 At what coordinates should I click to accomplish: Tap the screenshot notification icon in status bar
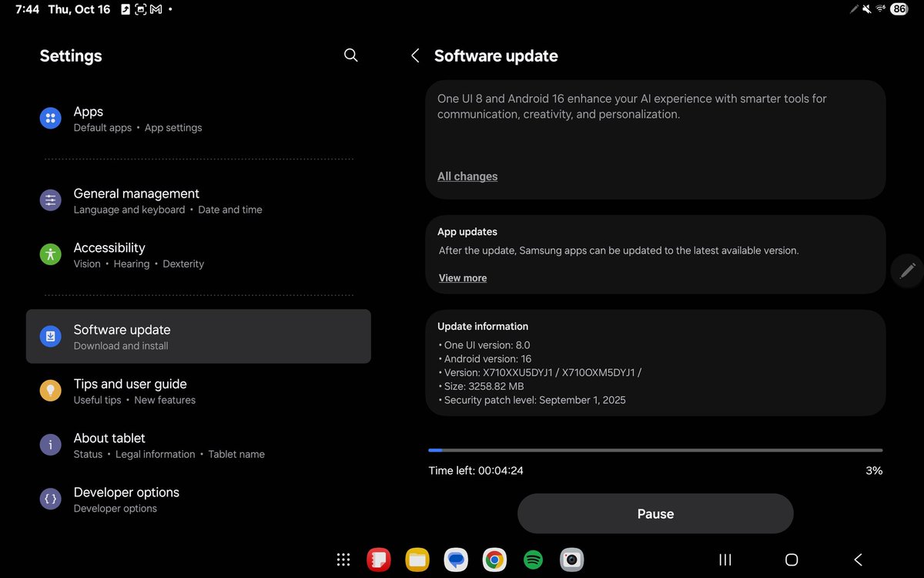(x=140, y=9)
